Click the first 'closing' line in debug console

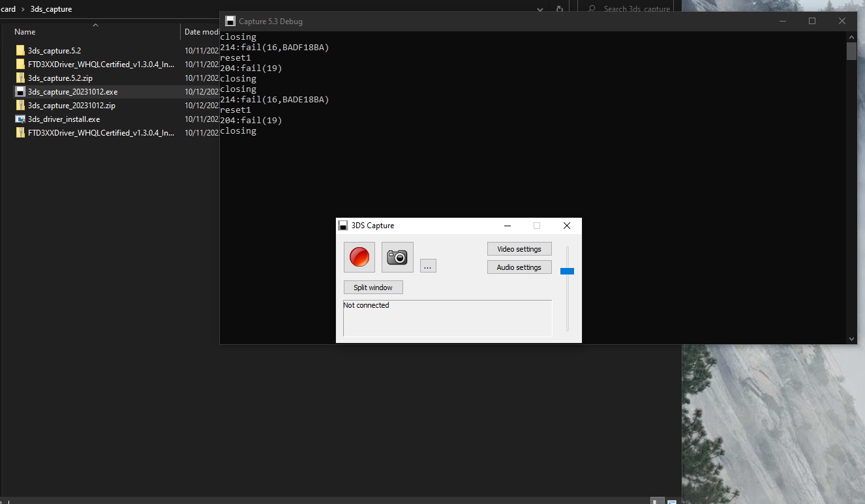tap(238, 37)
